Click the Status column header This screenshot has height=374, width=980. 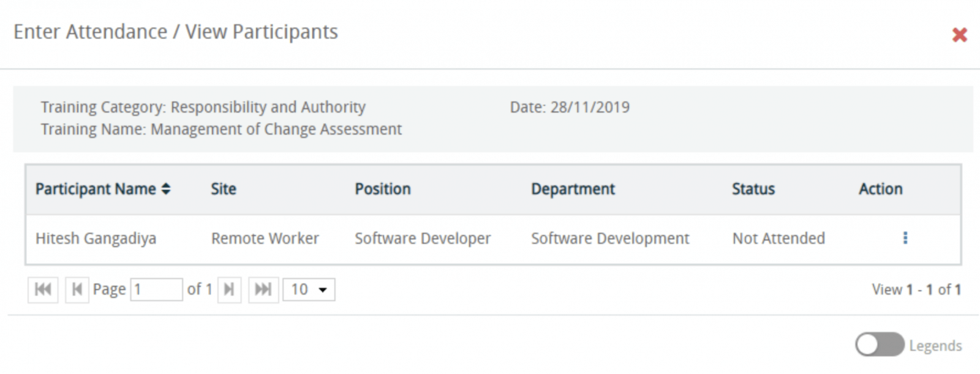(x=753, y=189)
